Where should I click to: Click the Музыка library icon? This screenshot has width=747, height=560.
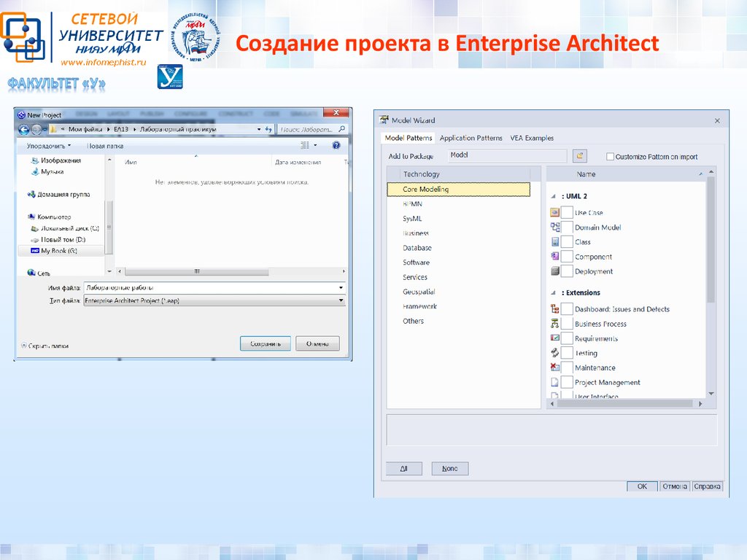pos(34,171)
